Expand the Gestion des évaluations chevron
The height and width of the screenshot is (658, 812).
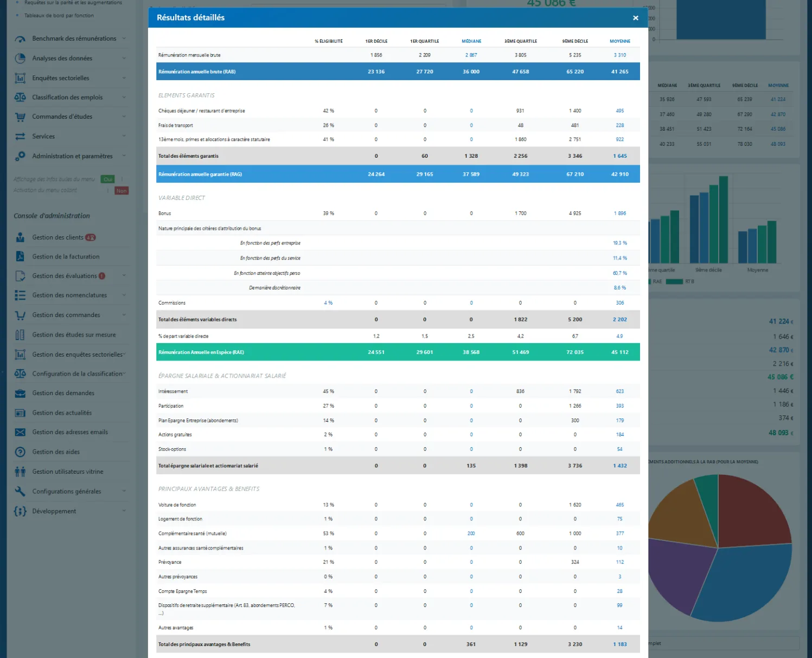[124, 276]
